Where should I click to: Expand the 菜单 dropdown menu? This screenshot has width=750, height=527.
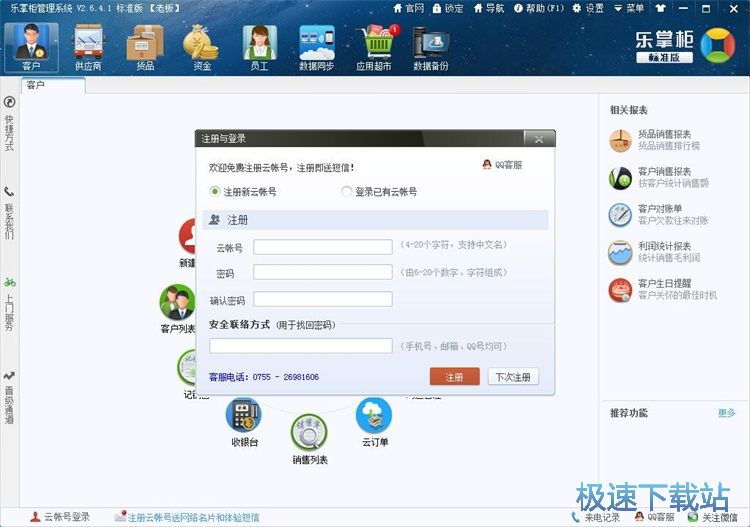(629, 8)
